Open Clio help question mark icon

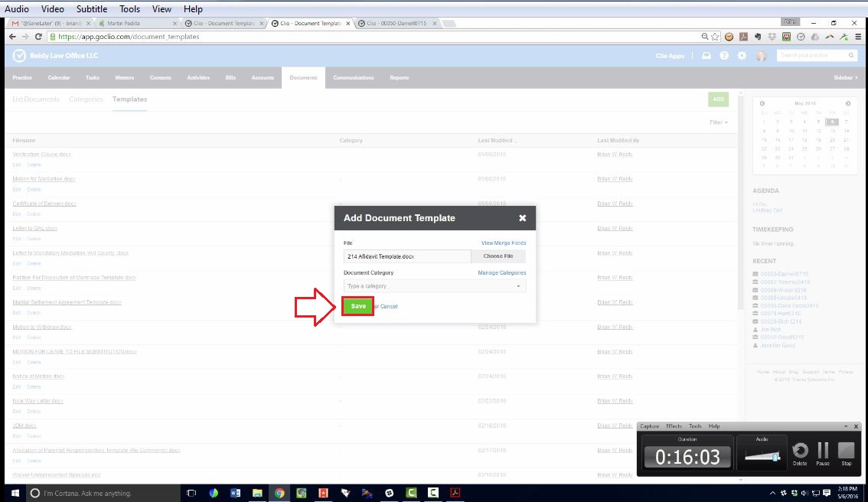724,56
